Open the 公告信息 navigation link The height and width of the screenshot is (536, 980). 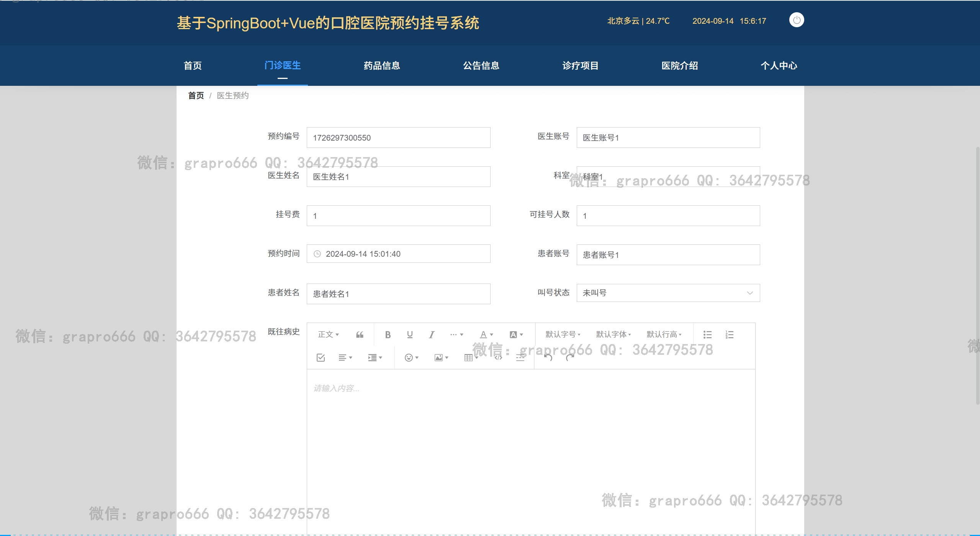[481, 66]
